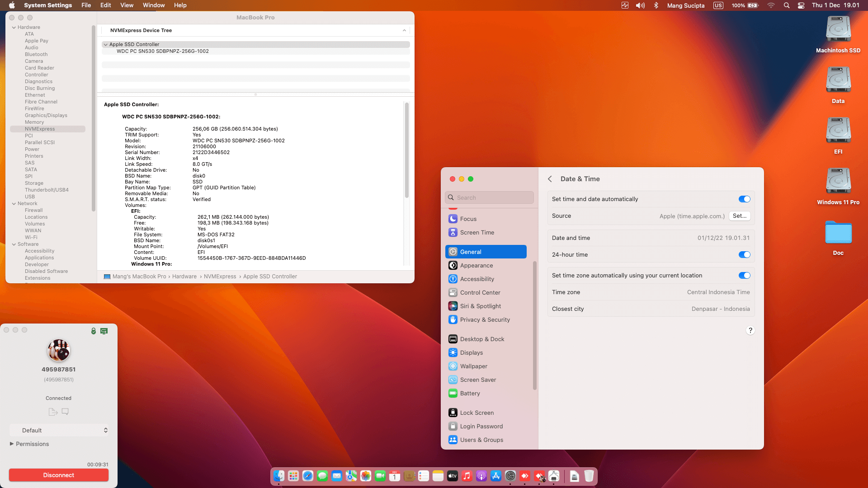868x488 pixels.
Task: Click the green monitor icon in AnyDesk
Action: 104,331
